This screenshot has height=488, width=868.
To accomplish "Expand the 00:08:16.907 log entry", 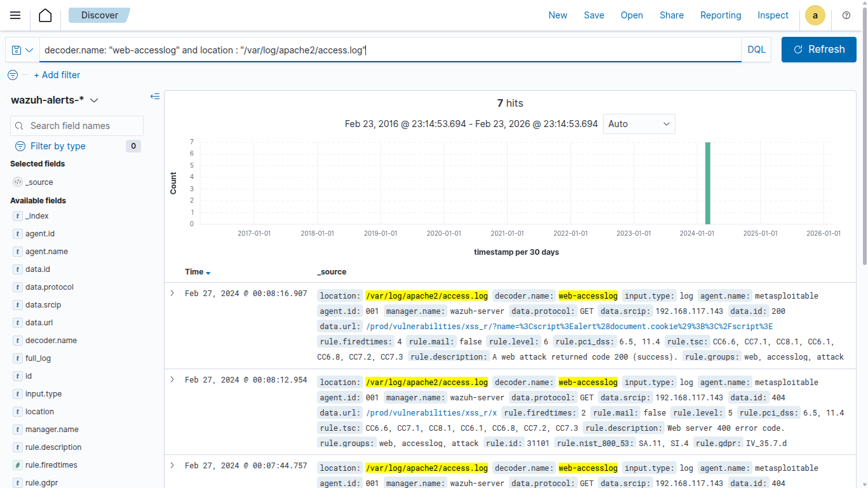I will point(172,293).
